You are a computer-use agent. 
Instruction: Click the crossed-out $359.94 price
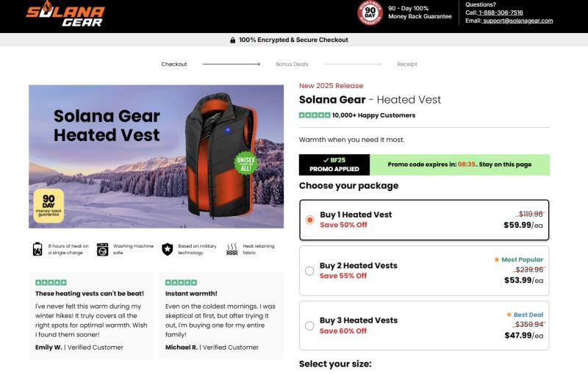tap(528, 324)
